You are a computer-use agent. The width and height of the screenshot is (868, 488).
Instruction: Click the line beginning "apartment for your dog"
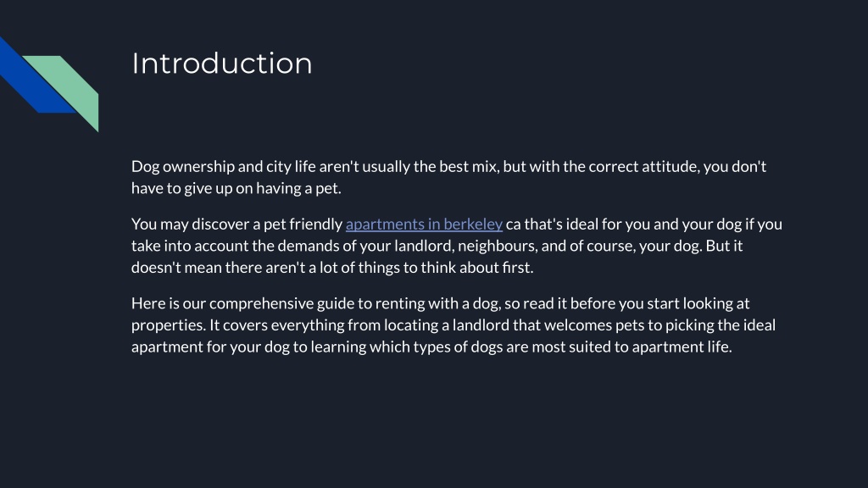coord(431,347)
